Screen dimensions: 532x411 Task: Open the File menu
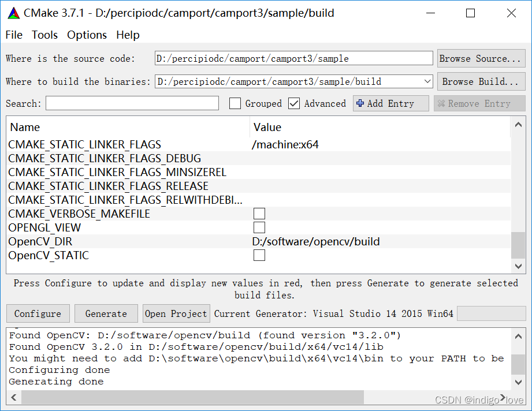click(x=14, y=35)
